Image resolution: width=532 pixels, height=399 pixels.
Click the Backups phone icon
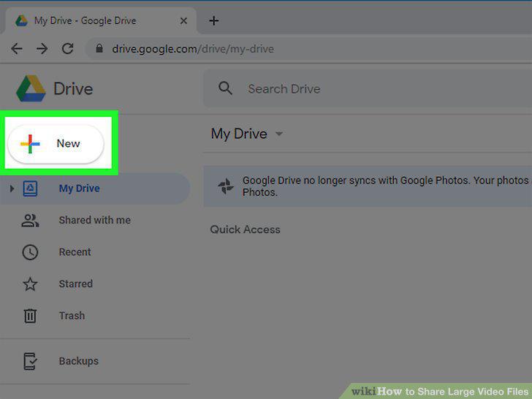pyautogui.click(x=30, y=361)
